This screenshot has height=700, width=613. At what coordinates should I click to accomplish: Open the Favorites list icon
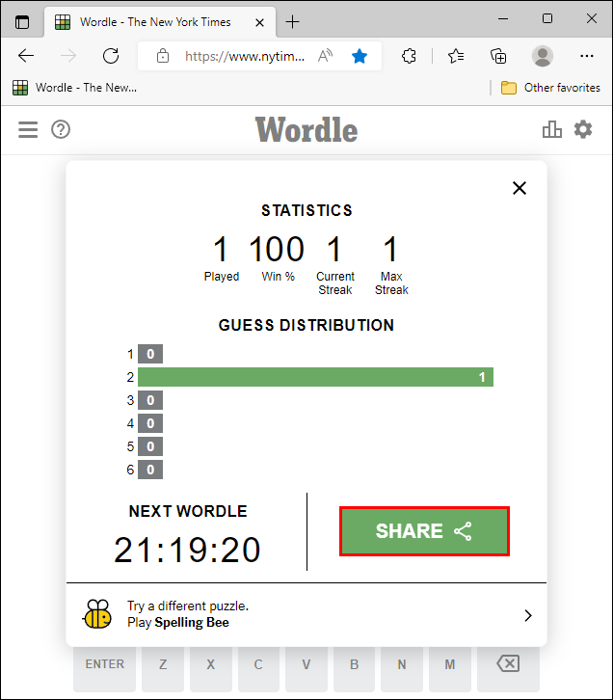456,56
